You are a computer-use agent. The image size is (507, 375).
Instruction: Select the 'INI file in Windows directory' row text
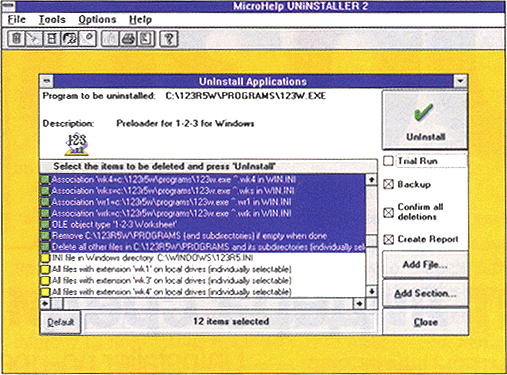tap(152, 258)
